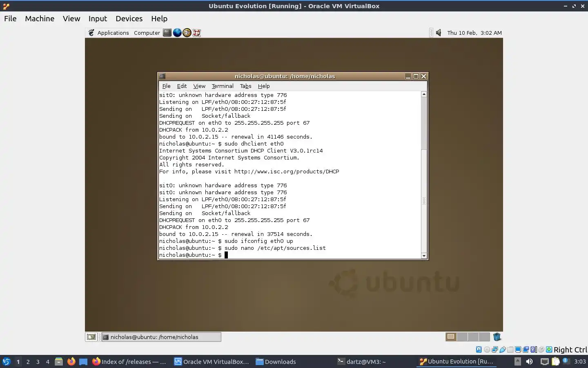The image size is (588, 368).
Task: Click VirtualBox CPU virtualization status icon
Action: pos(533,350)
